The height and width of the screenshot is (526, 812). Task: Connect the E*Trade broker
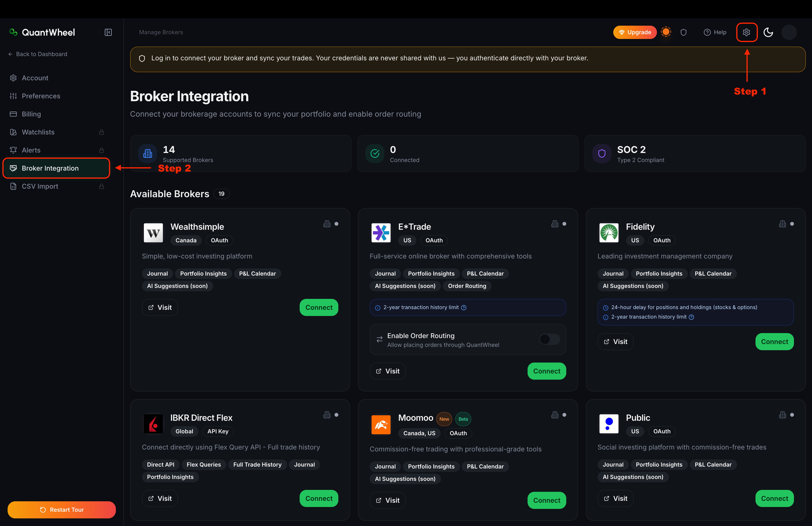[547, 371]
